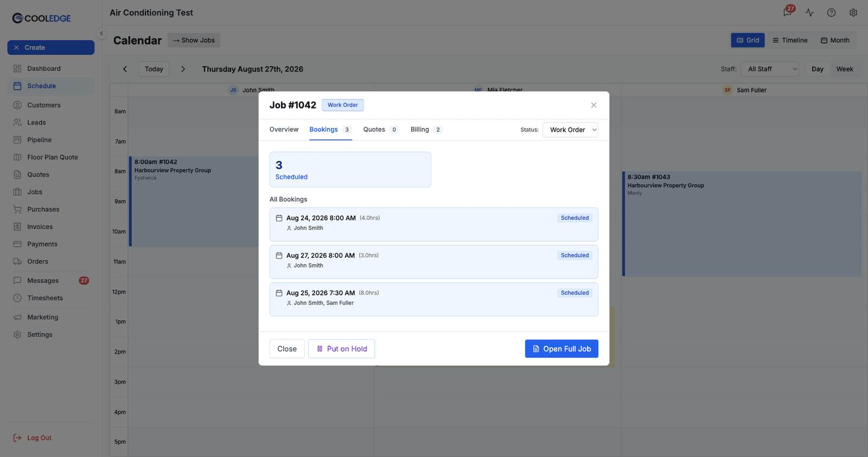This screenshot has width=868, height=457.
Task: Open the chat messages icon with badge 27
Action: [788, 12]
